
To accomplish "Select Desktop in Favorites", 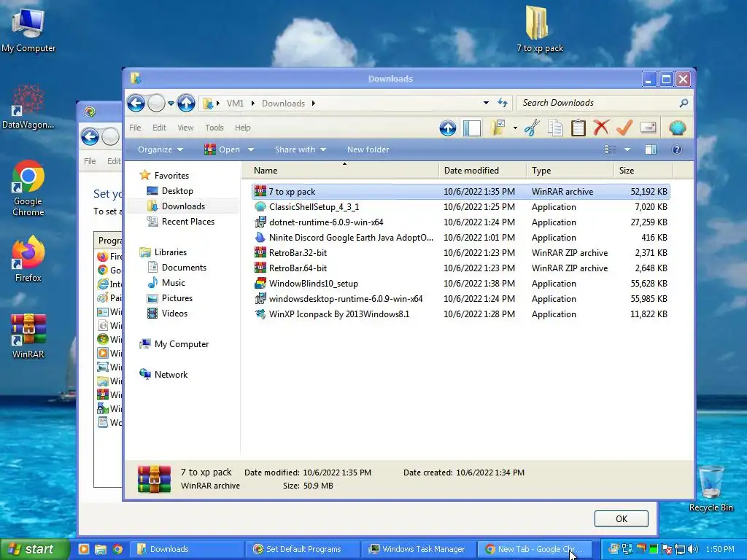I will tap(177, 191).
